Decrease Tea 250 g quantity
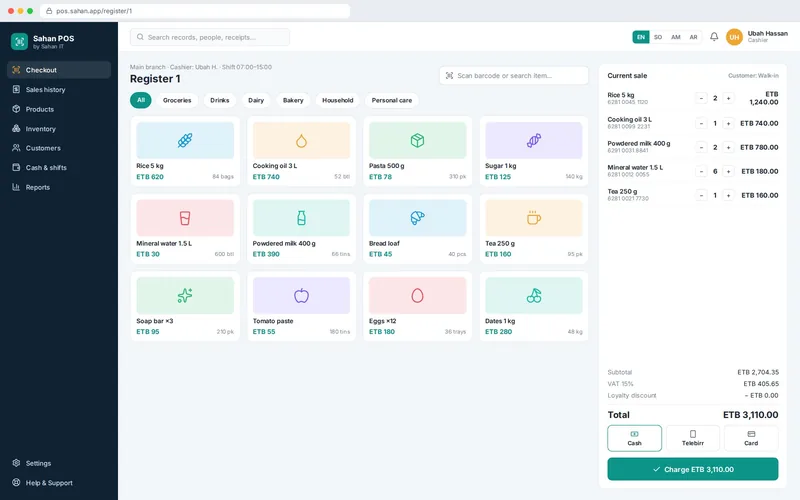This screenshot has width=800, height=500. (x=701, y=195)
